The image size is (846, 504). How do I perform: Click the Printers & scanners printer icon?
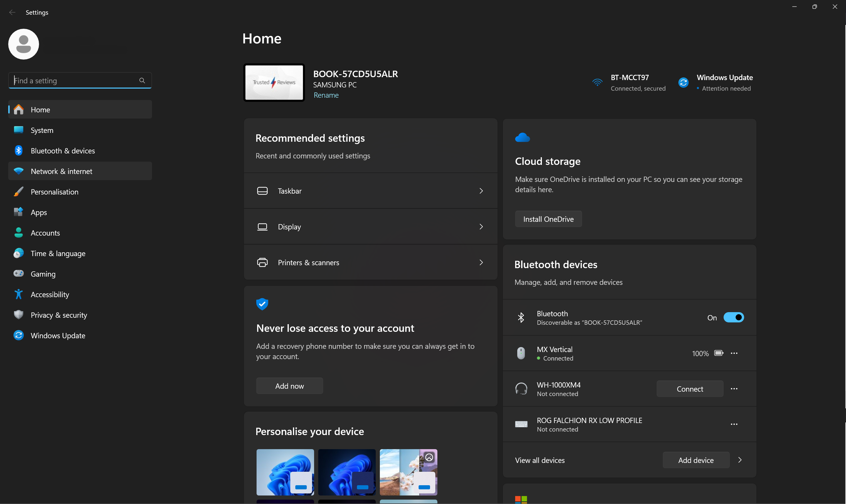[x=262, y=263]
